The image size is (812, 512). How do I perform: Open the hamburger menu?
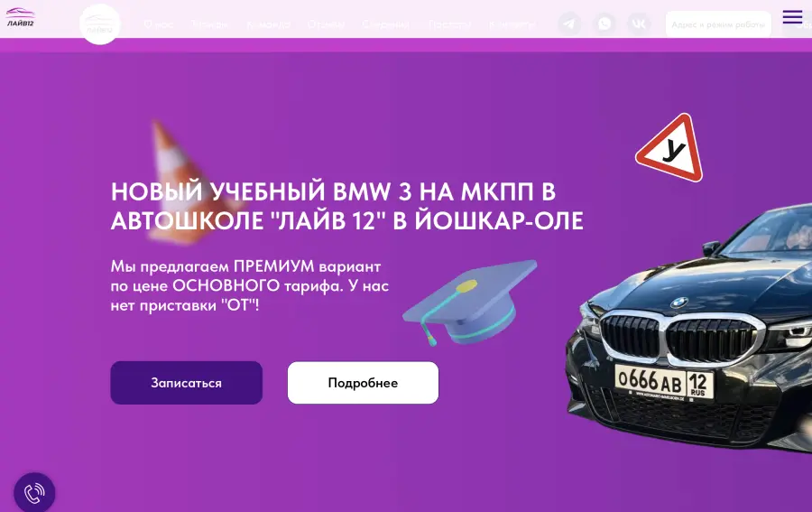tap(792, 16)
